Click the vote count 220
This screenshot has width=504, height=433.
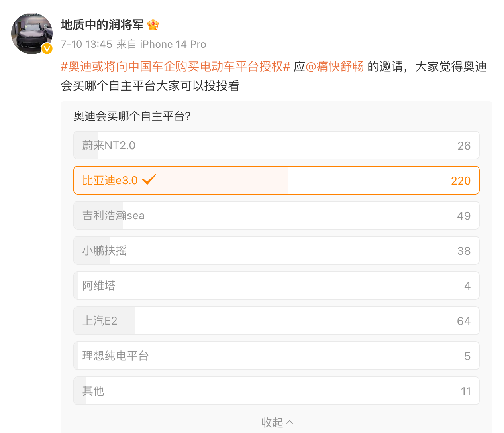coord(461,181)
